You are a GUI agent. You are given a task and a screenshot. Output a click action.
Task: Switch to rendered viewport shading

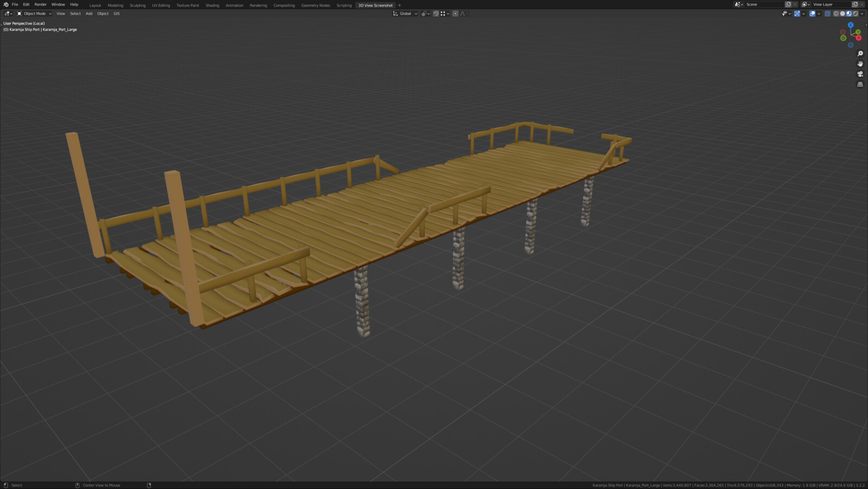pos(856,14)
